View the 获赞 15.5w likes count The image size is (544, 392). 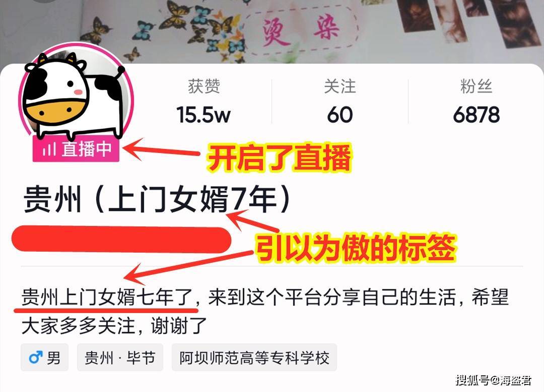click(203, 101)
